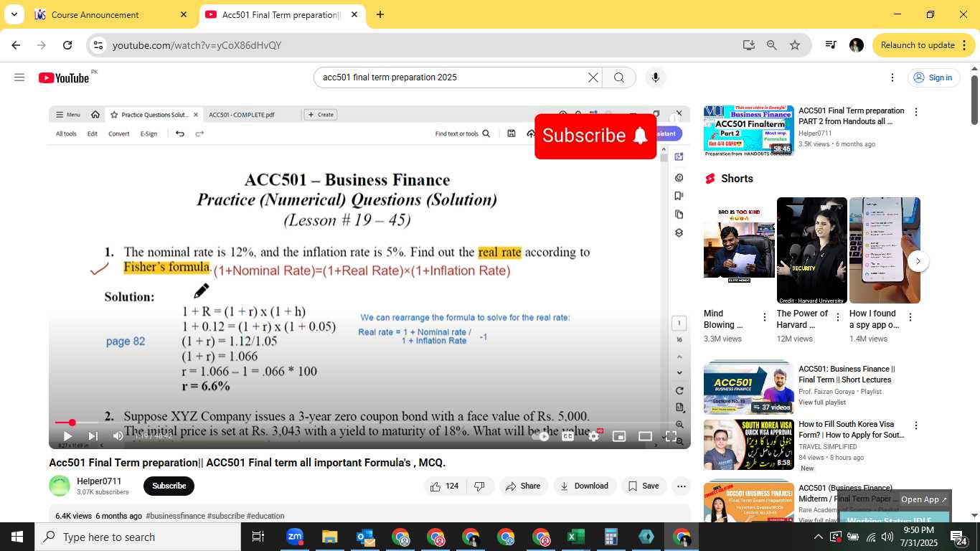
Task: Open options for 'Power of Harvard' short
Action: (x=837, y=317)
